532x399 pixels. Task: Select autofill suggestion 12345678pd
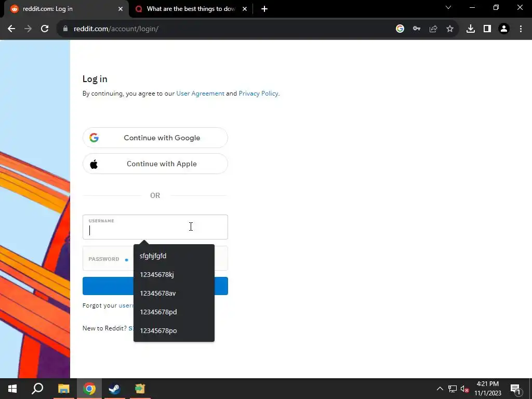pyautogui.click(x=174, y=312)
